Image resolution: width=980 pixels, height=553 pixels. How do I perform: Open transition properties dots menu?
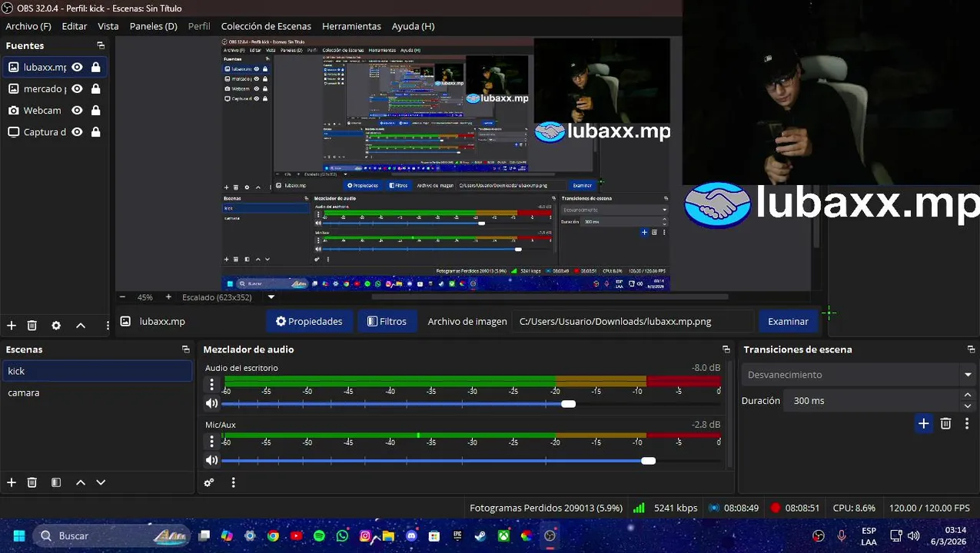(x=967, y=423)
